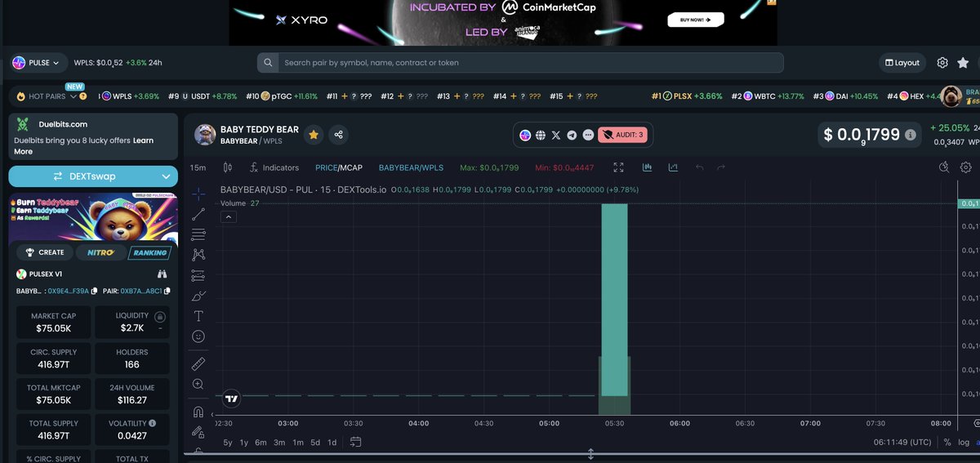Open candlestick chart style selector
Image resolution: width=980 pixels, height=463 pixels.
228,167
